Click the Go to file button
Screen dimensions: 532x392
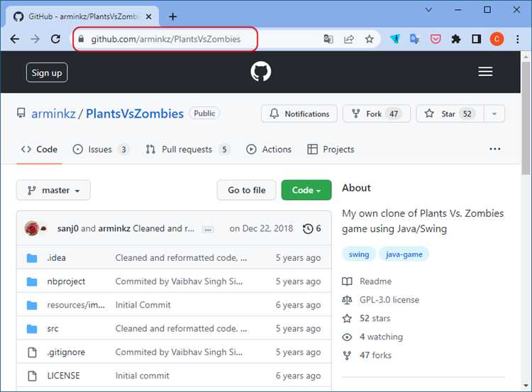(247, 190)
